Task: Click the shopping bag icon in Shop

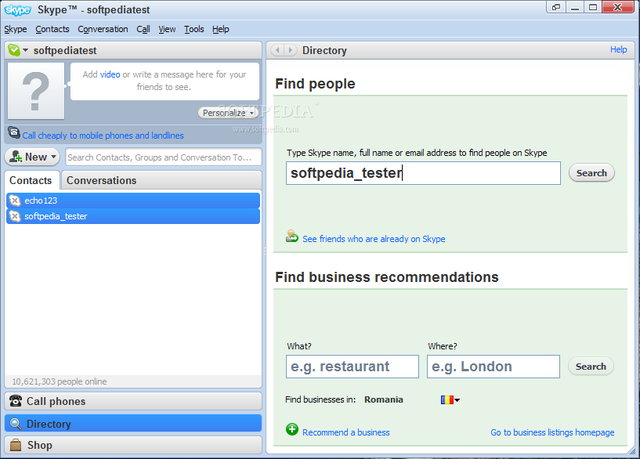Action: click(16, 445)
